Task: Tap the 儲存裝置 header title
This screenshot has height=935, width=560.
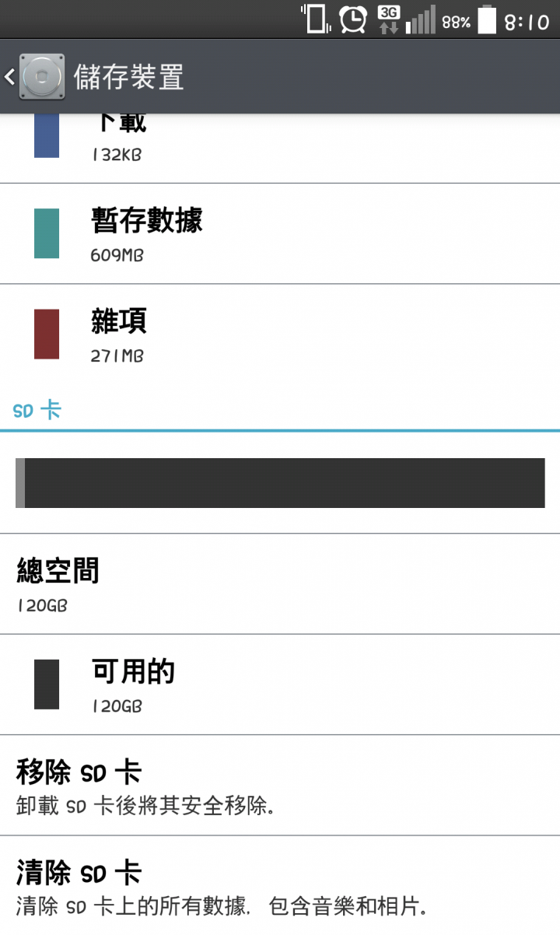Action: pos(129,78)
